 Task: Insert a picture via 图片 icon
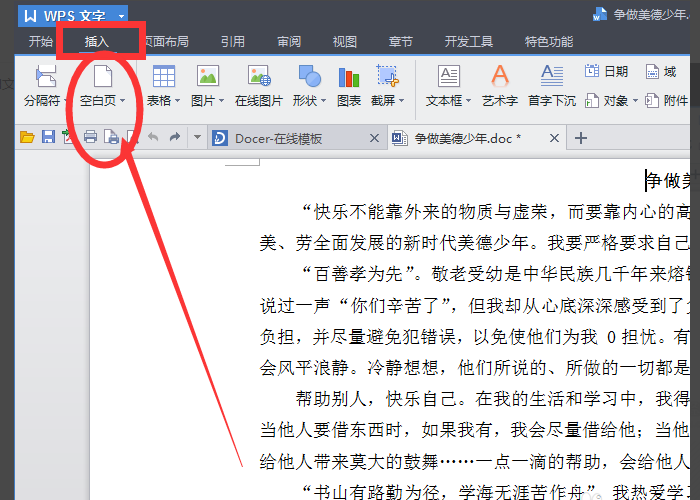[208, 76]
